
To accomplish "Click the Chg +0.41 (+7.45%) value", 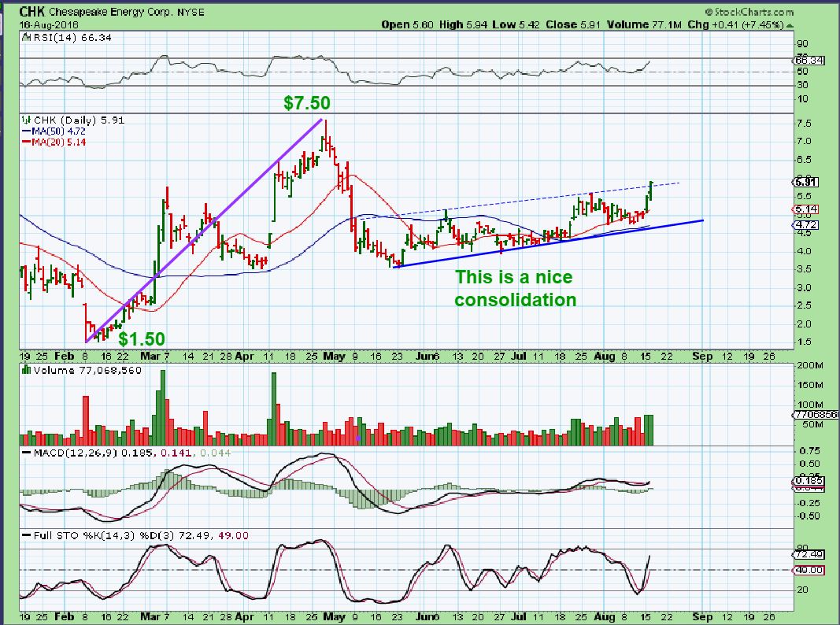I will (735, 24).
